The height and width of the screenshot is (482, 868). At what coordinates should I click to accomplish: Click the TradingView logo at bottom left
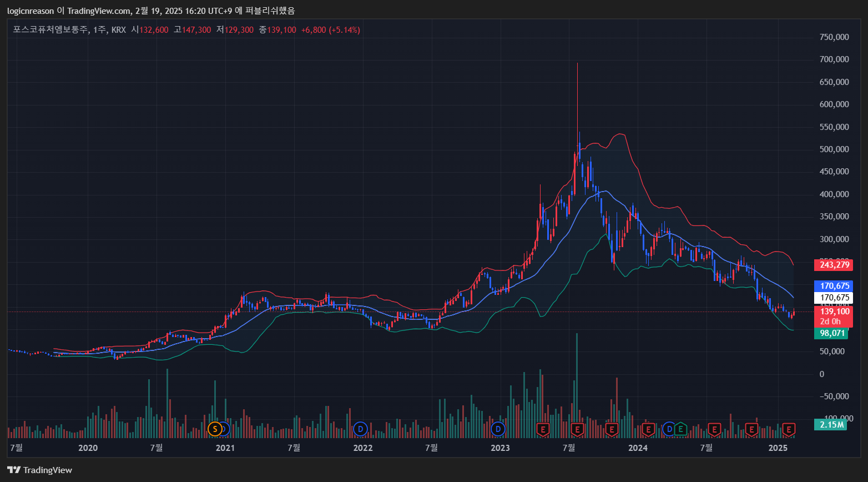pos(39,470)
